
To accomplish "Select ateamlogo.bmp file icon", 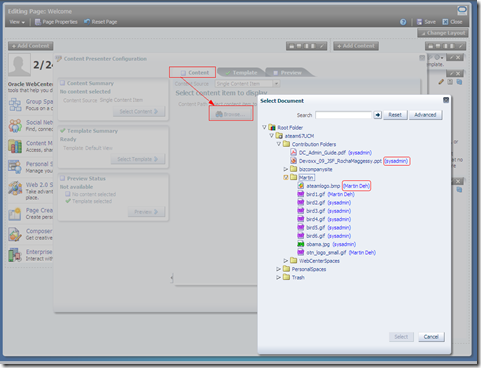I will pyautogui.click(x=301, y=186).
